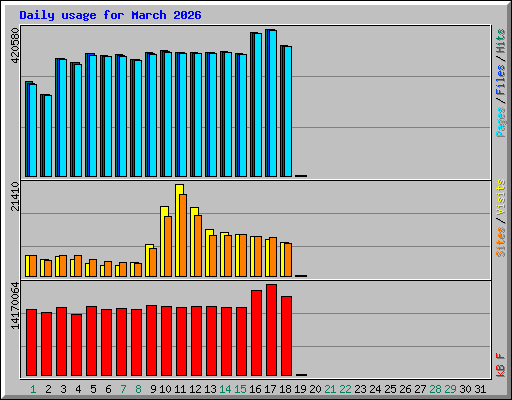Click day label 25 on the axis
The width and height of the screenshot is (512, 400).
390,389
